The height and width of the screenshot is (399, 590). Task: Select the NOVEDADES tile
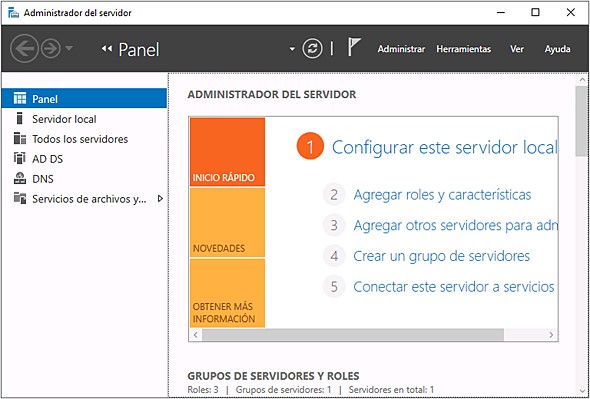(227, 222)
